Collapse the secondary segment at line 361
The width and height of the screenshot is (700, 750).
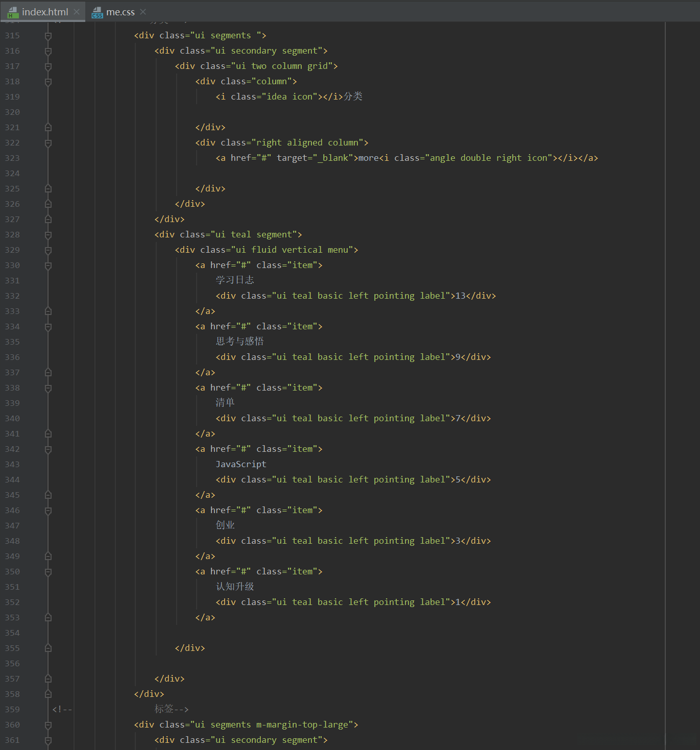[x=48, y=740]
